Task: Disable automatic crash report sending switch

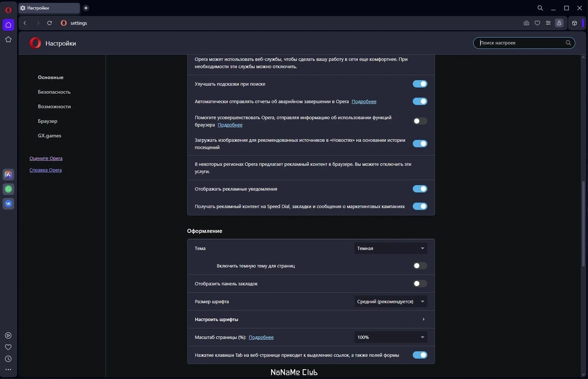Action: (420, 101)
